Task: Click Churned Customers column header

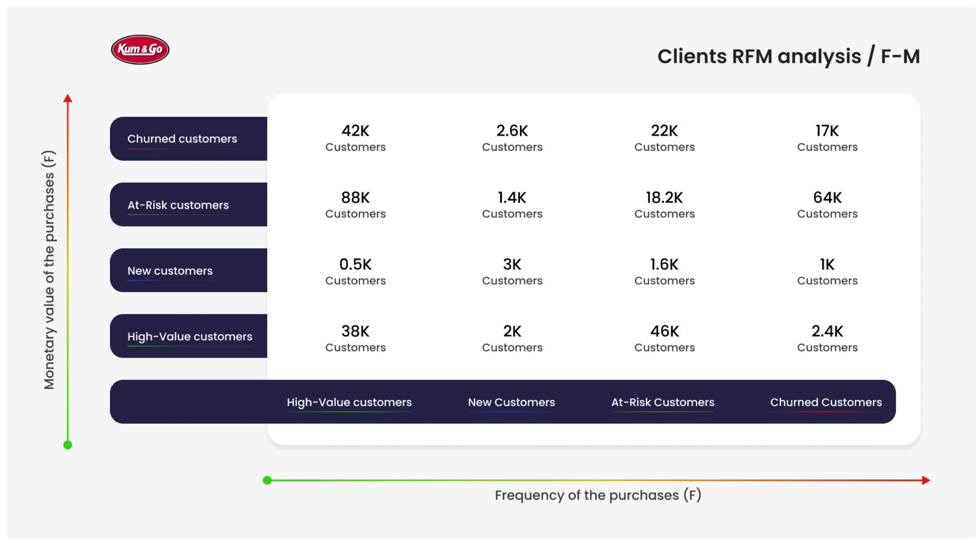Action: (826, 402)
